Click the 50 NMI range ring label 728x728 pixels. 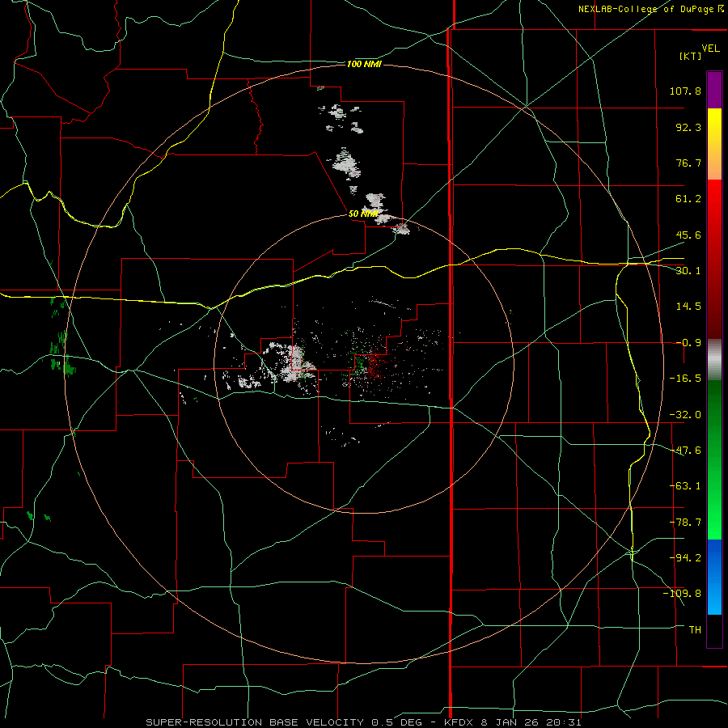pos(363,214)
